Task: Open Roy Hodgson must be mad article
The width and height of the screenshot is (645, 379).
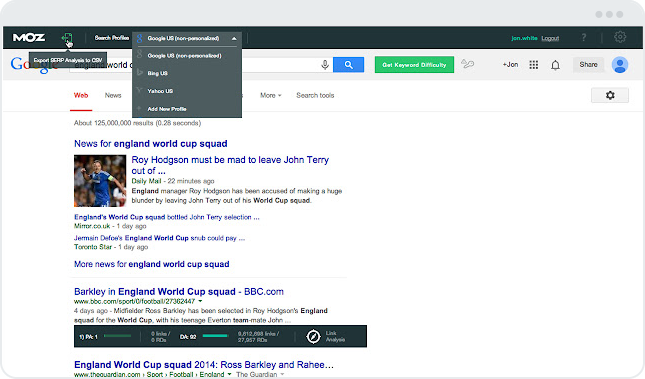Action: click(x=230, y=165)
